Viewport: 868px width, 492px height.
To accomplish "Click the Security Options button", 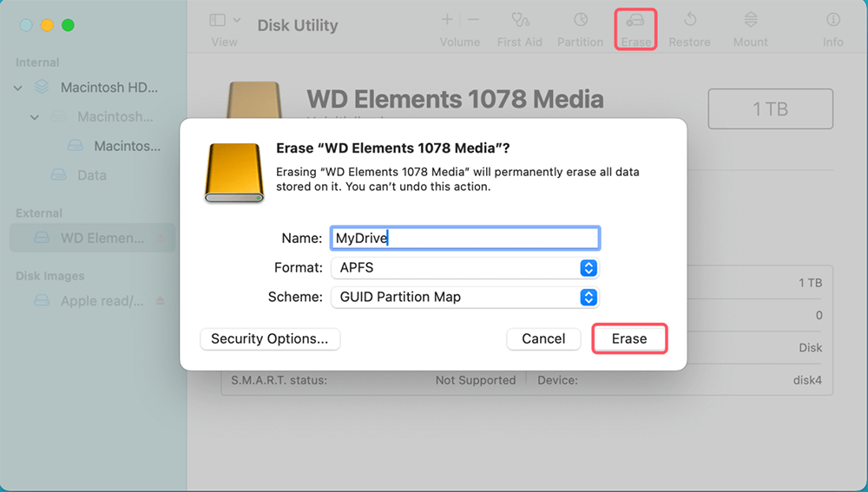I will [x=270, y=339].
